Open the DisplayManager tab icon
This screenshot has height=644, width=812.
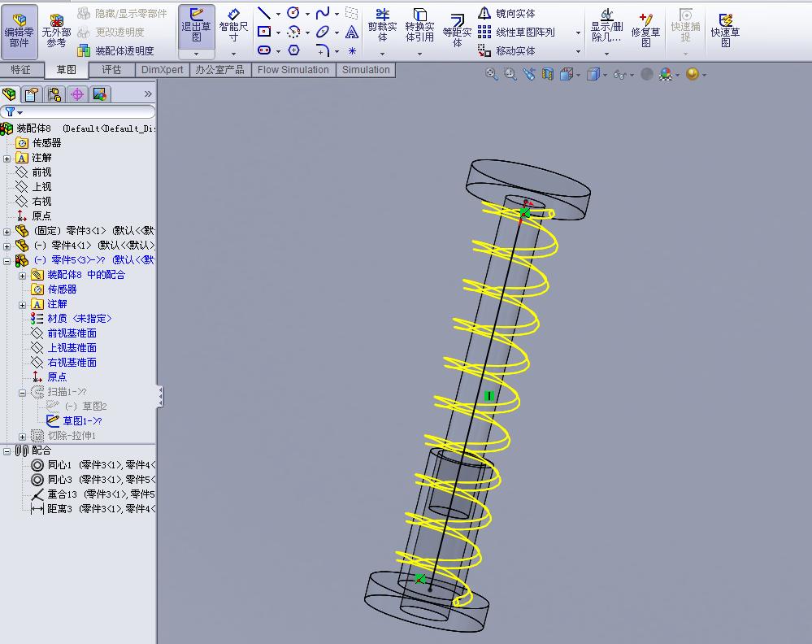tap(99, 94)
